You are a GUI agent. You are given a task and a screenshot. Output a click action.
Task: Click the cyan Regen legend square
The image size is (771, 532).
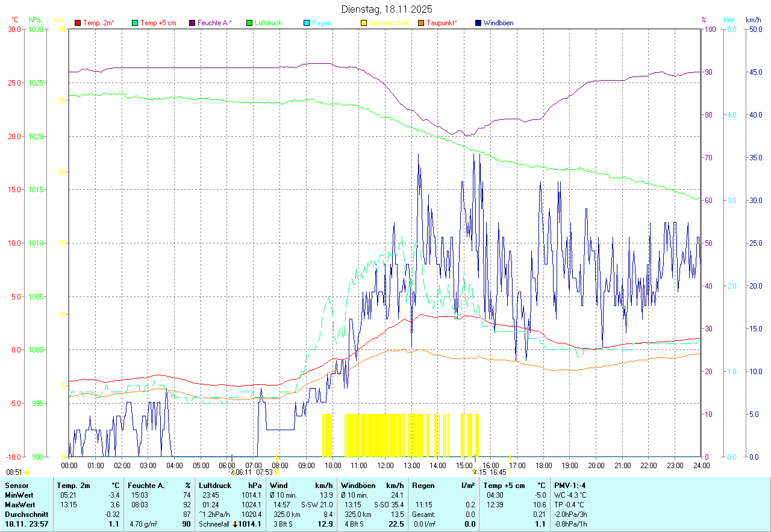(307, 23)
